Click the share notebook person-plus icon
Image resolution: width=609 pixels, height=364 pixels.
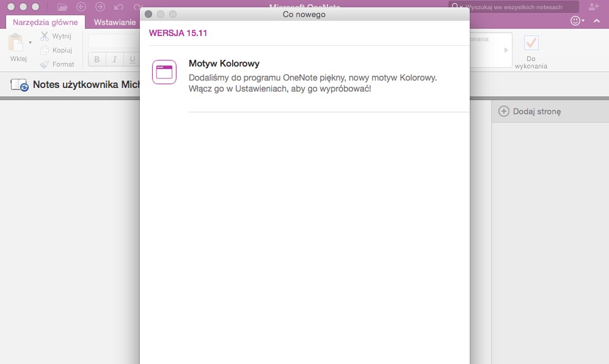coord(594,7)
